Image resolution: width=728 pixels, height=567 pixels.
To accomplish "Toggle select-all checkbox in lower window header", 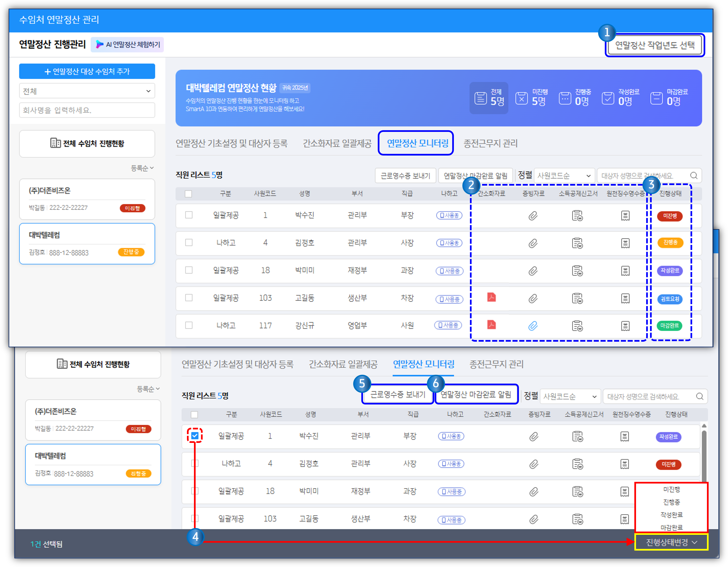I will tap(194, 414).
